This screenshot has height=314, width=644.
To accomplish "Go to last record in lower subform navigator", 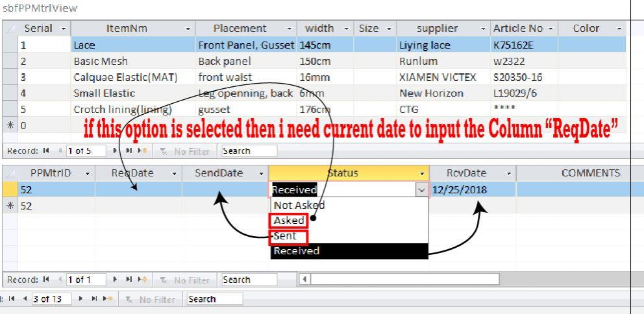I will pyautogui.click(x=129, y=280).
